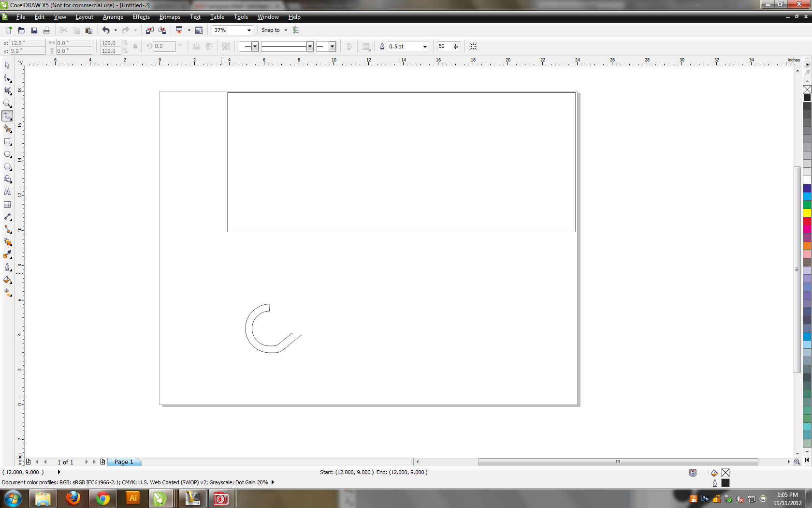The width and height of the screenshot is (812, 508).
Task: Select the Smart Fill tool
Action: pos(7,129)
